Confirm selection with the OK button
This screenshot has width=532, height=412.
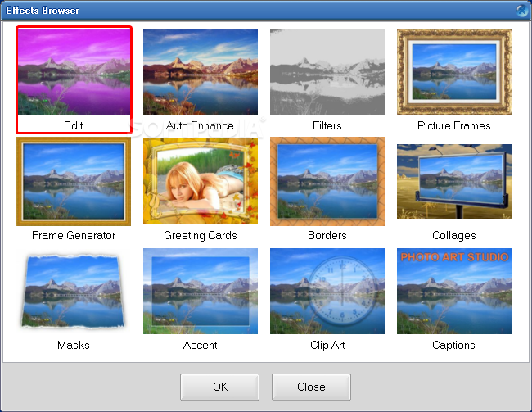[x=220, y=387]
